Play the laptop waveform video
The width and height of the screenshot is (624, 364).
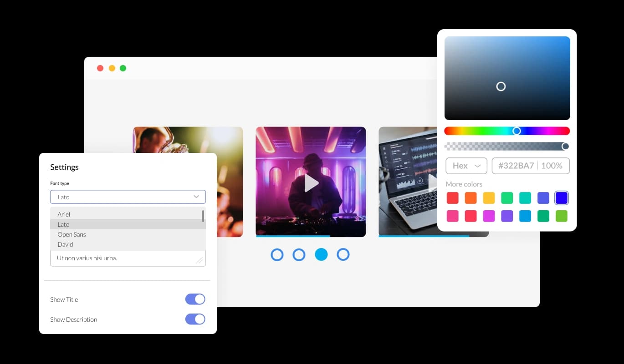point(433,183)
